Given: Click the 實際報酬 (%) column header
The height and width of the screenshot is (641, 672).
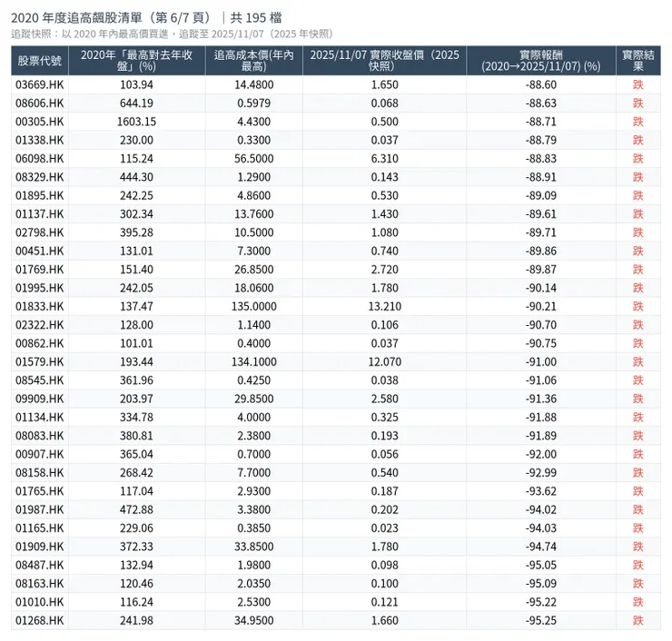Looking at the screenshot, I should click(x=541, y=61).
